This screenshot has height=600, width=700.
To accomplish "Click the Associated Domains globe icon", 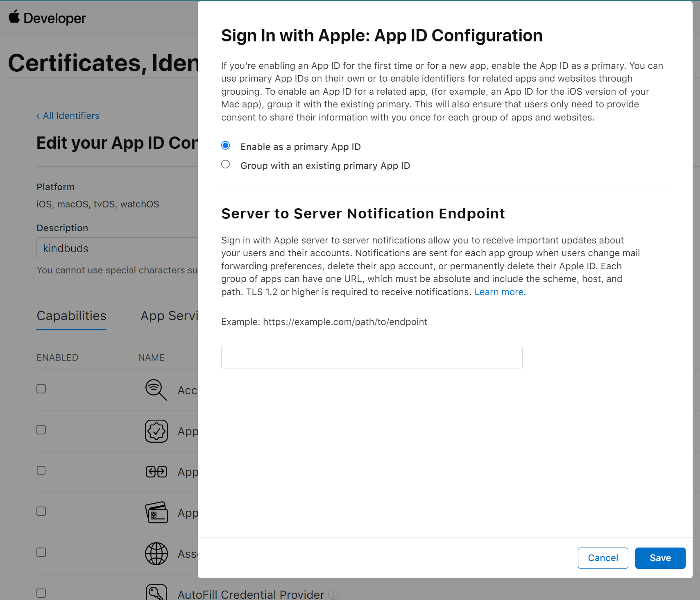I will click(156, 554).
